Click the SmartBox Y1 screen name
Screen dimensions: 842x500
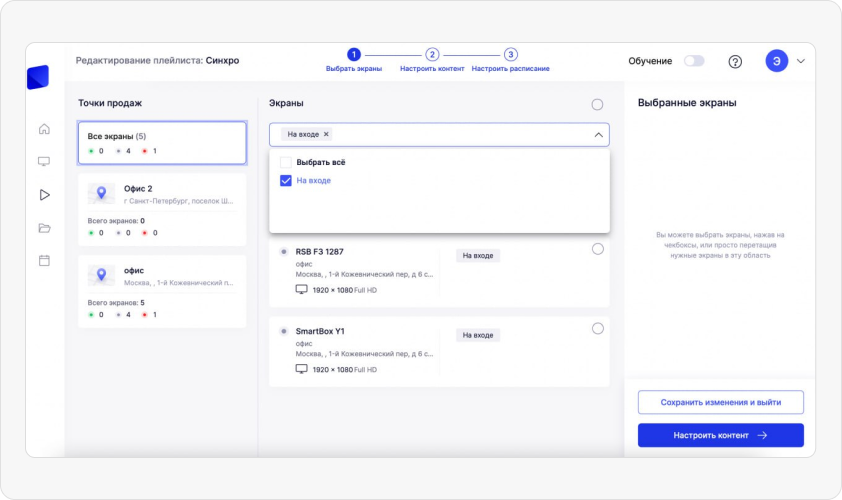click(320, 331)
